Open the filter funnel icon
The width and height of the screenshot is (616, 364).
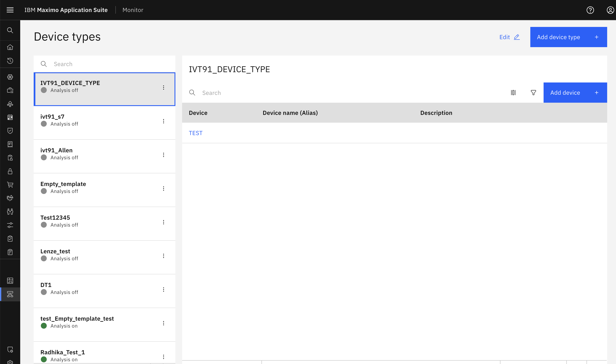(x=533, y=92)
